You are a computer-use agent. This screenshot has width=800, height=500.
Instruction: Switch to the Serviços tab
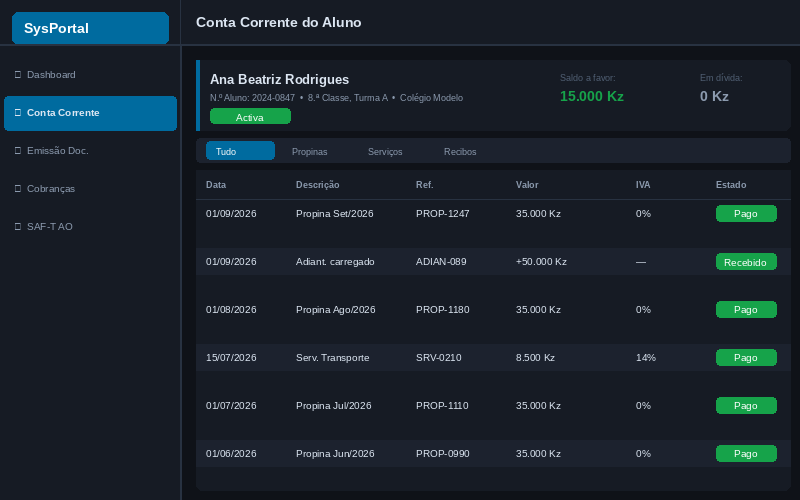[x=385, y=152]
